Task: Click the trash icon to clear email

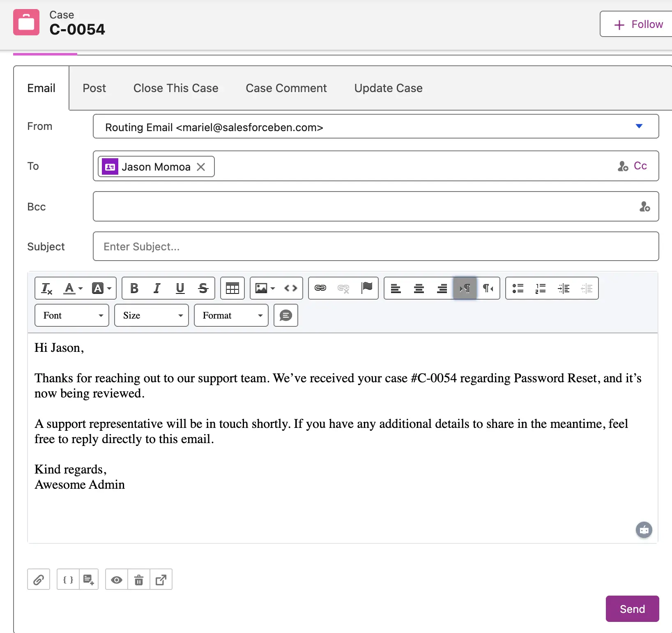Action: [139, 580]
